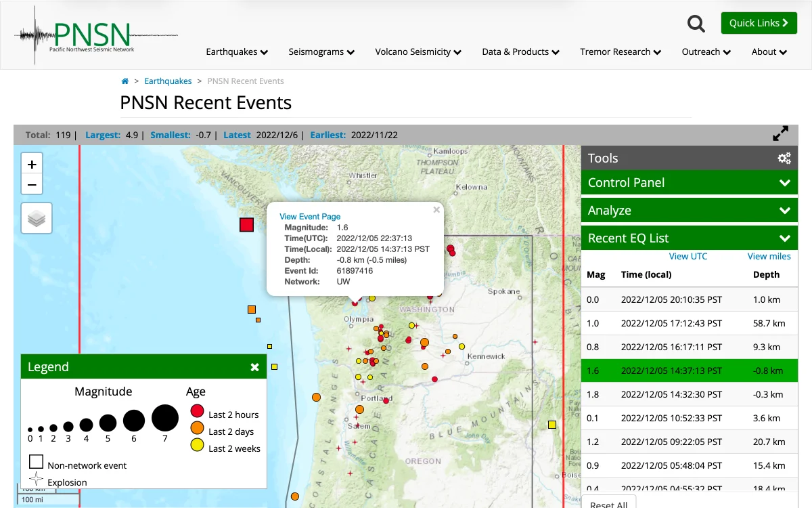This screenshot has height=508, width=812.
Task: Click the Largest stat link
Action: pyautogui.click(x=103, y=135)
